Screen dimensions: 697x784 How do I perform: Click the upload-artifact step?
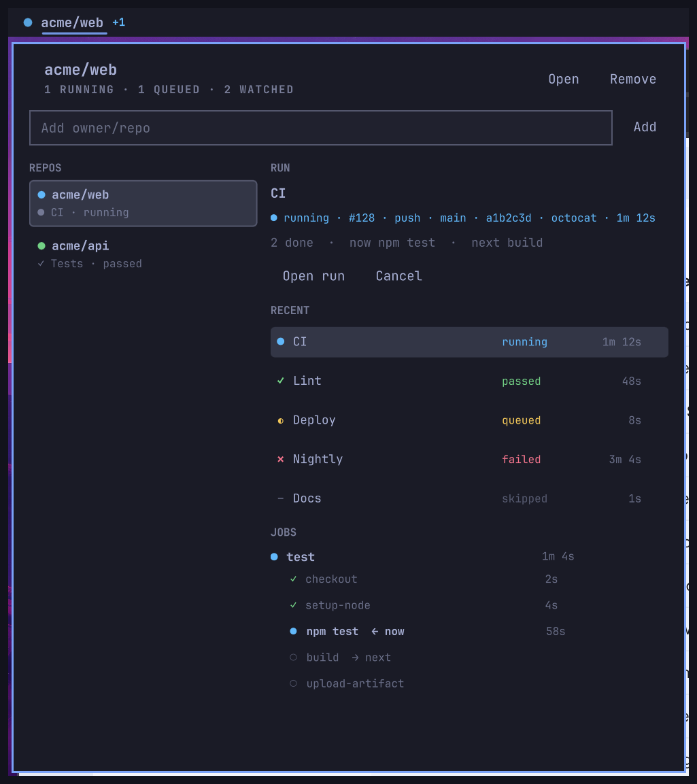(x=355, y=683)
